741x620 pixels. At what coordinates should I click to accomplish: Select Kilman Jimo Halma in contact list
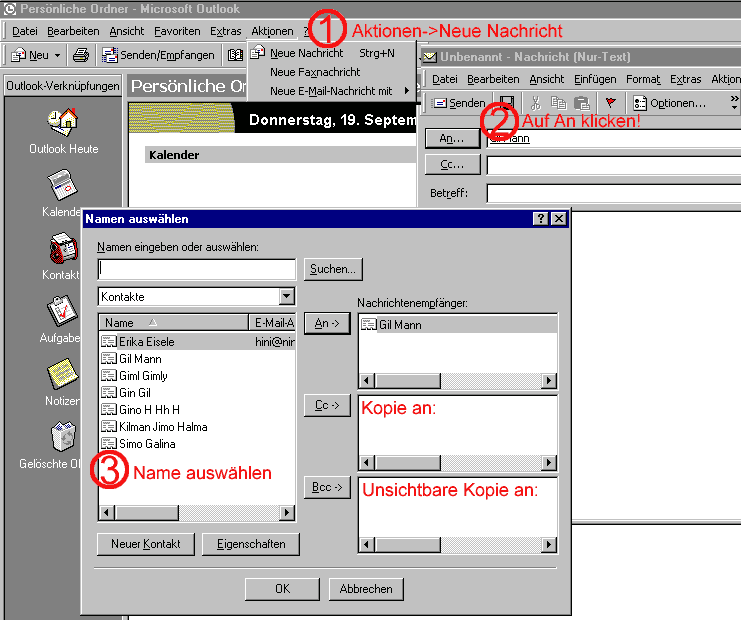click(163, 427)
